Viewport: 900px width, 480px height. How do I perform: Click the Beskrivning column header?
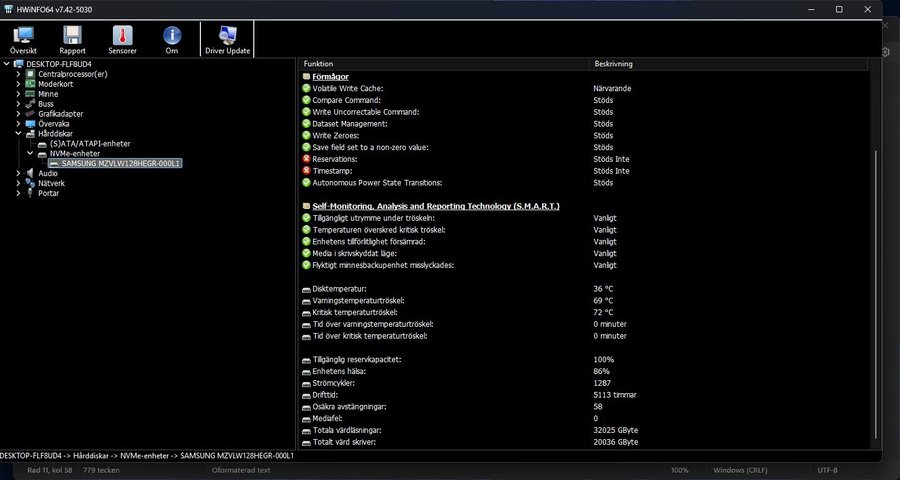click(613, 64)
